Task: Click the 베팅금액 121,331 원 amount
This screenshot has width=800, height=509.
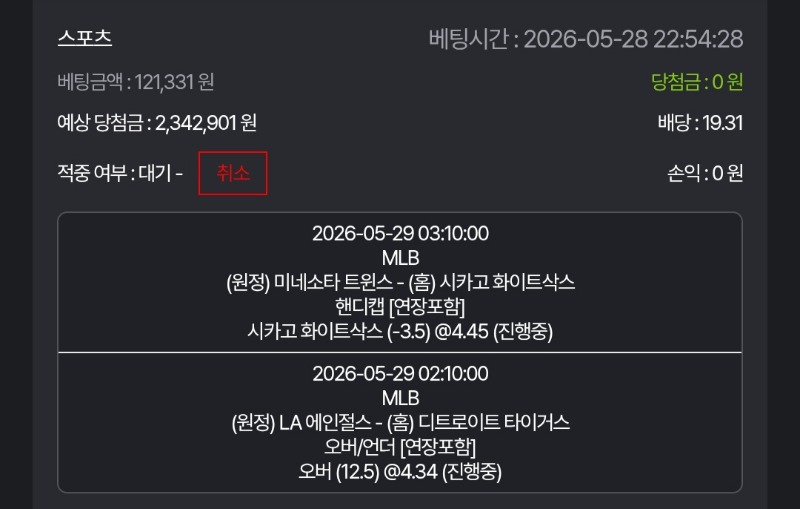Action: 136,82
